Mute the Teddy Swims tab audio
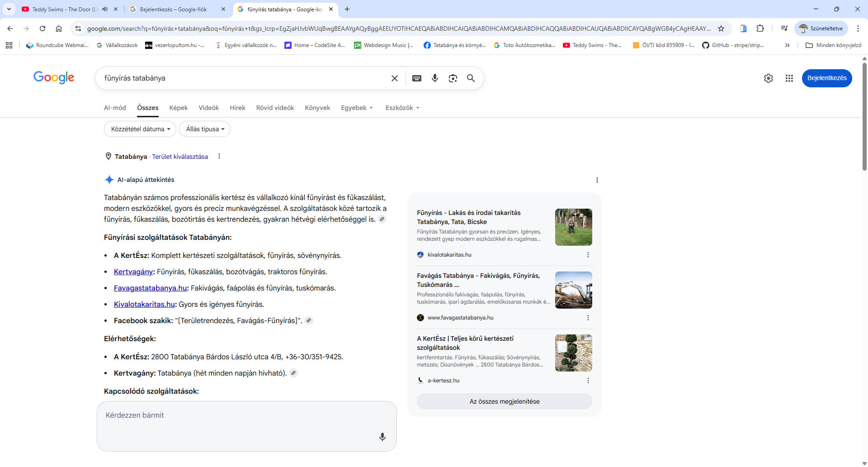Viewport: 868px width, 467px height. (105, 9)
